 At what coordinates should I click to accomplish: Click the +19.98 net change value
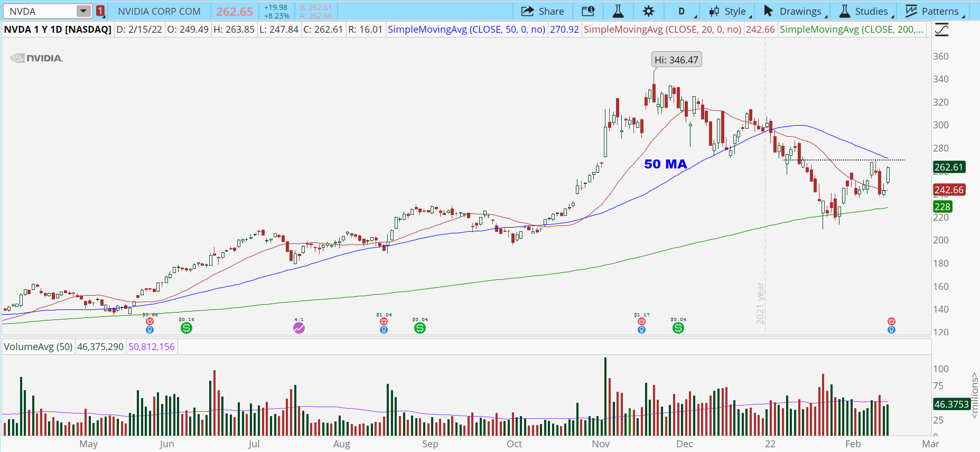point(276,7)
